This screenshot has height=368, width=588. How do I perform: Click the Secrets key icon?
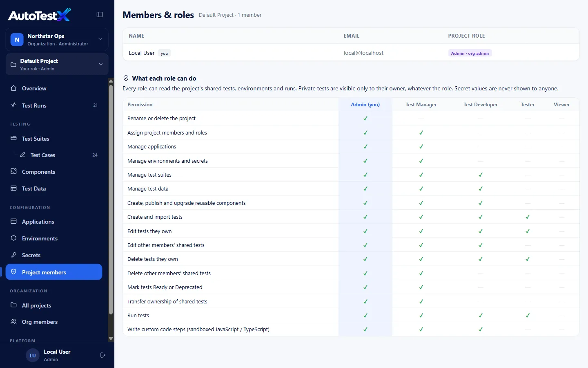(13, 255)
